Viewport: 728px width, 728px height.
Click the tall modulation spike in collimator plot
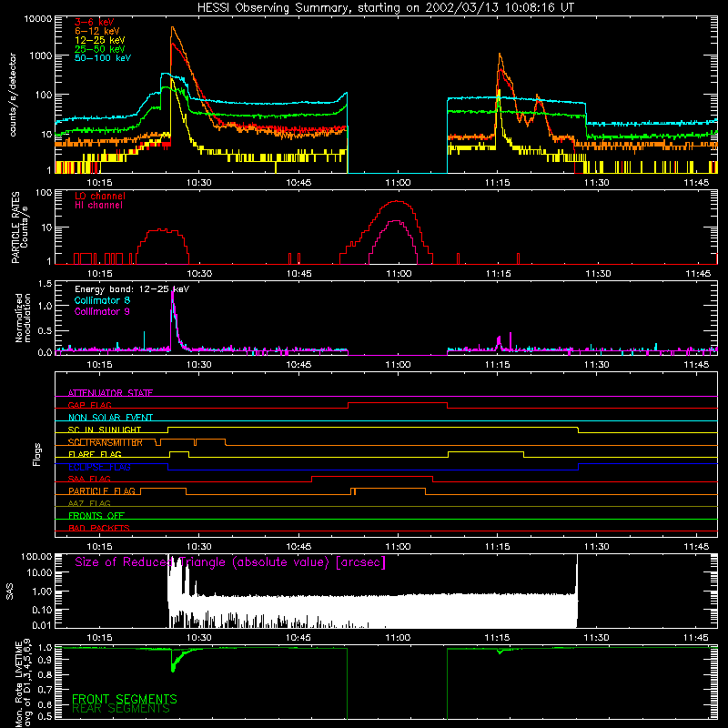point(173,320)
